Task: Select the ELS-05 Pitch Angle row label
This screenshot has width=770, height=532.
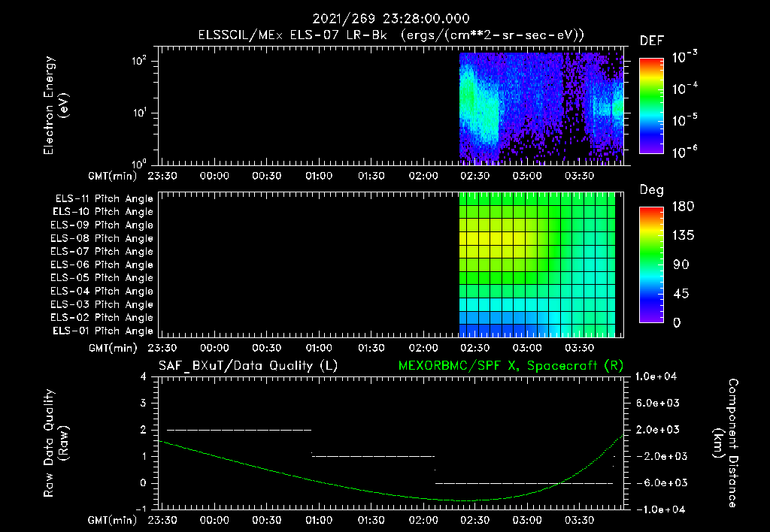Action: (102, 278)
